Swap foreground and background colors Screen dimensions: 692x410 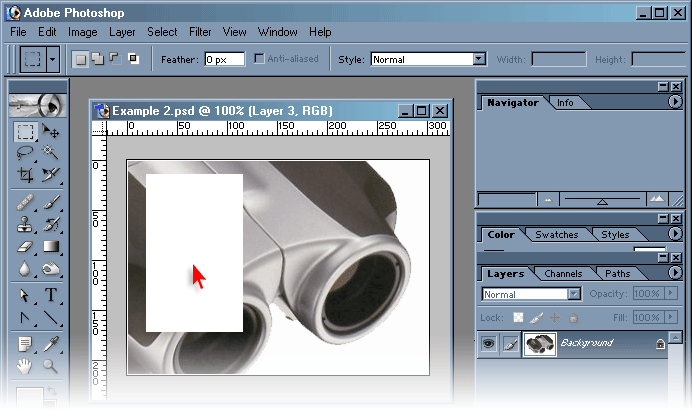click(52, 390)
